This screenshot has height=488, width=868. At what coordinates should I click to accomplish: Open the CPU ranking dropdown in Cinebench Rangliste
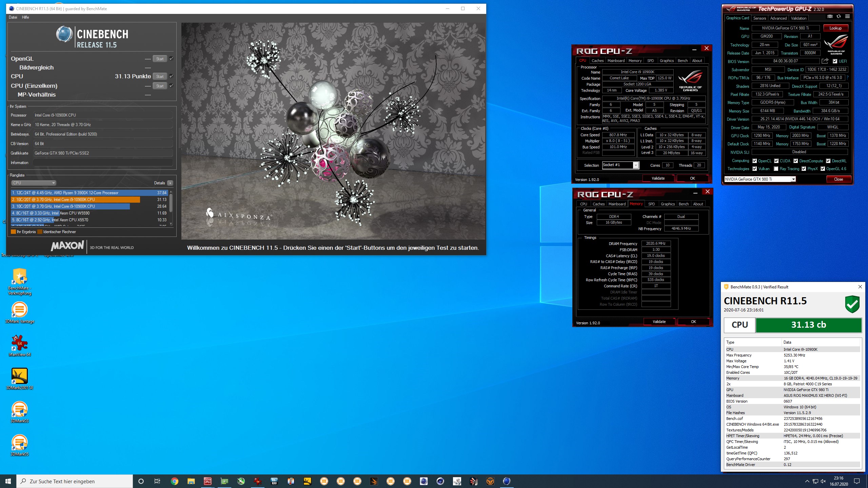pos(34,183)
